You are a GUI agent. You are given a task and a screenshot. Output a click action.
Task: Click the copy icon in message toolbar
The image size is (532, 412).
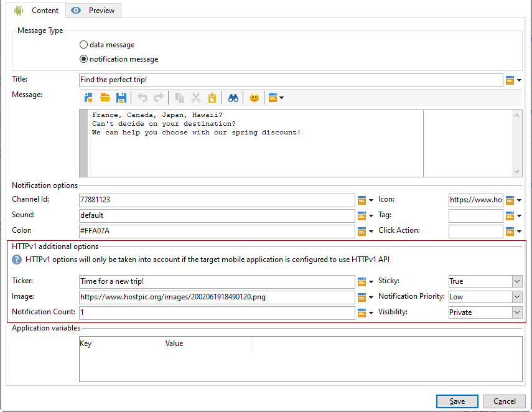click(x=179, y=98)
